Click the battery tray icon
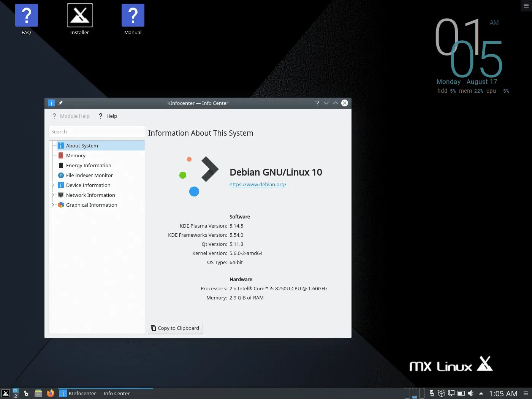This screenshot has height=399, width=532. 461,393
